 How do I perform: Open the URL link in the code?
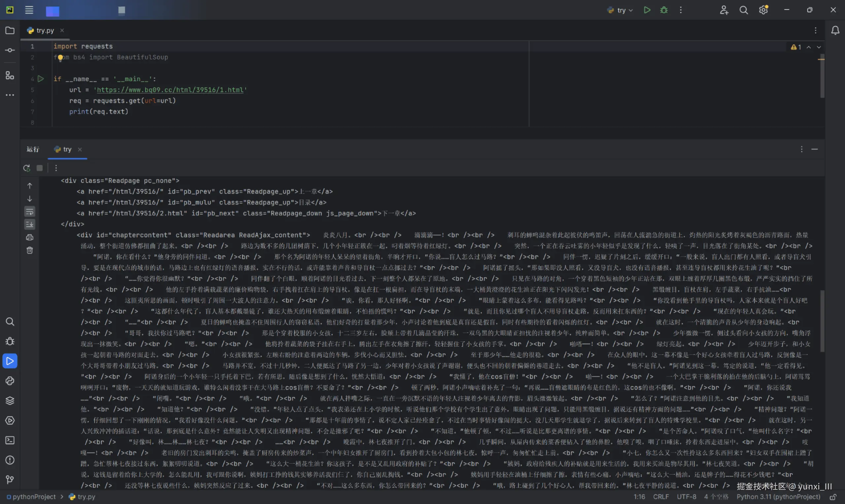(170, 90)
